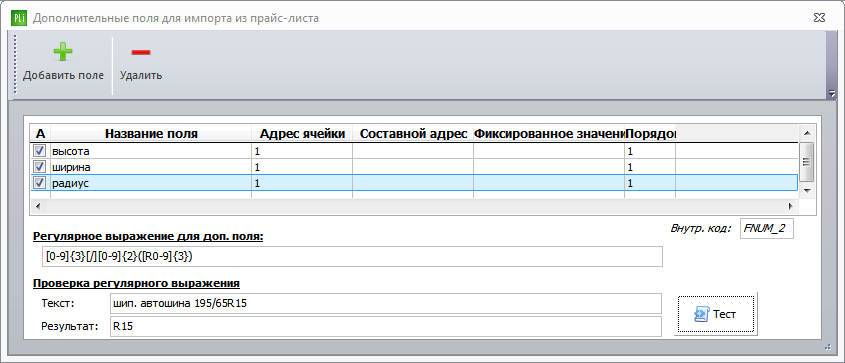Click the cell address value in высота row
Screen dimensions: 845x363
click(302, 151)
